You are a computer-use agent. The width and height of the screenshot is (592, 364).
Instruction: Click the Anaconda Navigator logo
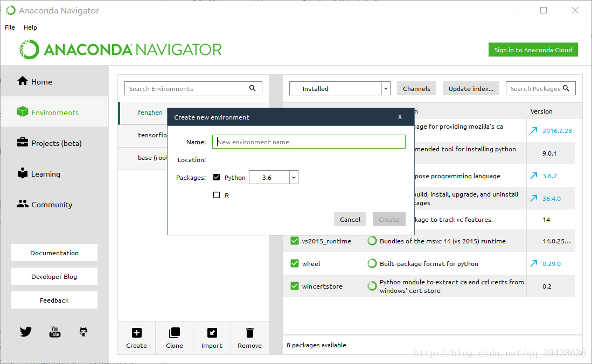pyautogui.click(x=121, y=50)
